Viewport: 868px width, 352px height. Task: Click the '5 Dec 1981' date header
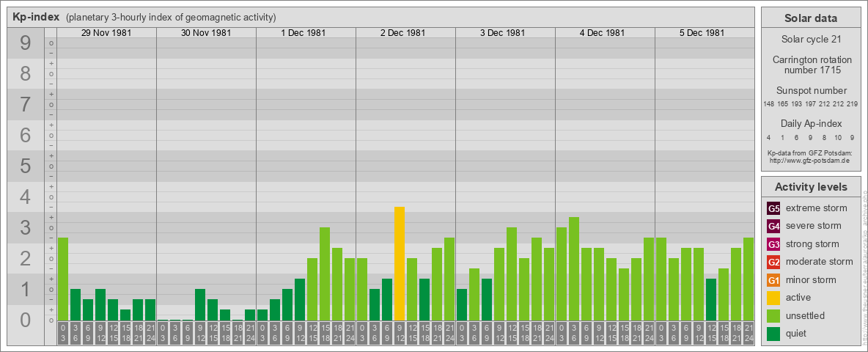coord(702,33)
